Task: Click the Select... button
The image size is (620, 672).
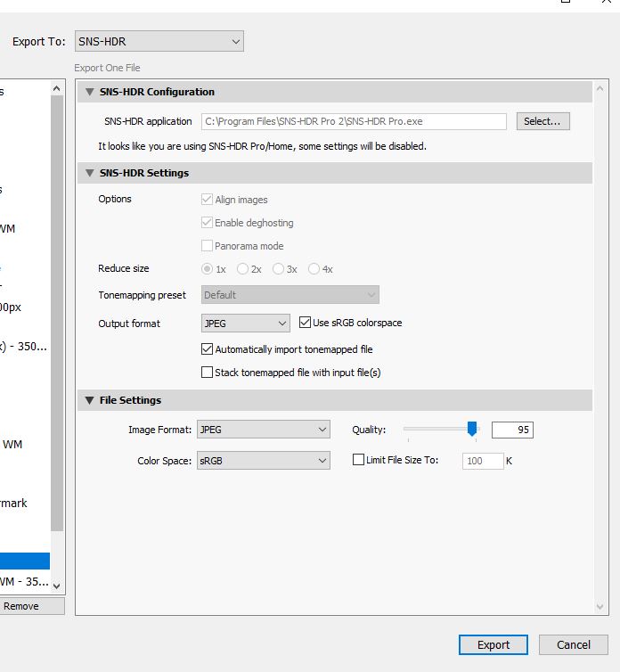Action: click(x=542, y=121)
